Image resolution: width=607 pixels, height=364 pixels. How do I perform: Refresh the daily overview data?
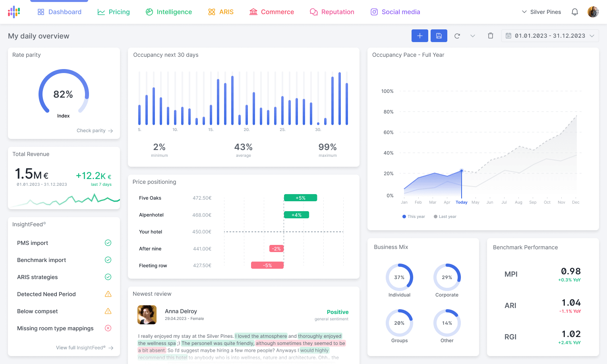pos(457,35)
